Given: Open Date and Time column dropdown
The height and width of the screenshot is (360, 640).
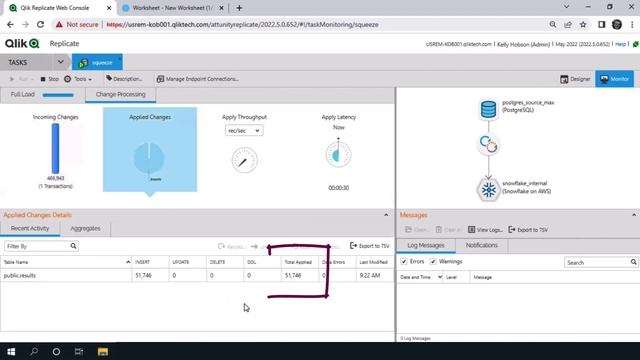Looking at the screenshot, I should [x=440, y=277].
